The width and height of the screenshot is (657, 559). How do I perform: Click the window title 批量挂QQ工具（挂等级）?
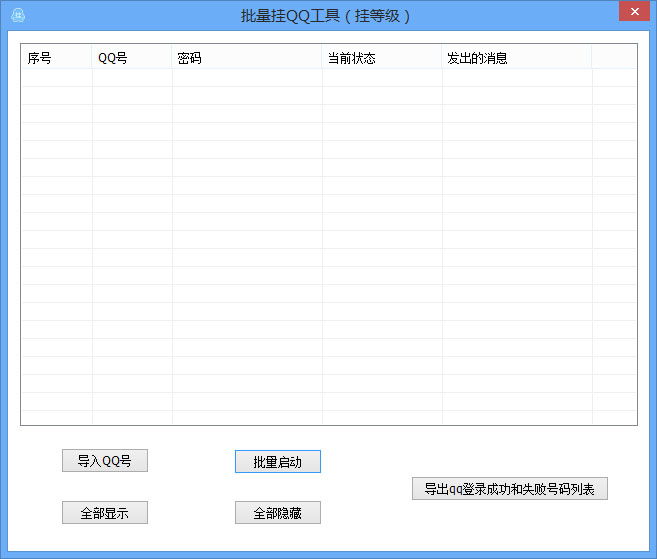pos(326,16)
